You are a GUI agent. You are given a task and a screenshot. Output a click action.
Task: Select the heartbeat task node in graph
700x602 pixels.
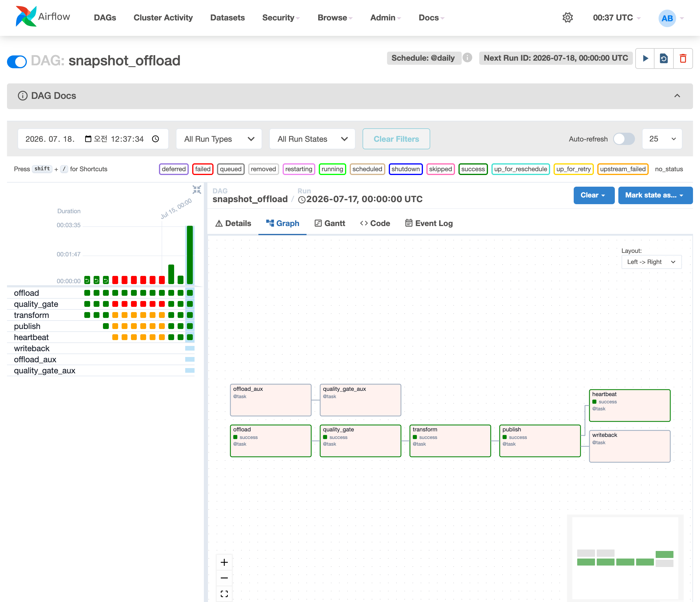pyautogui.click(x=630, y=405)
